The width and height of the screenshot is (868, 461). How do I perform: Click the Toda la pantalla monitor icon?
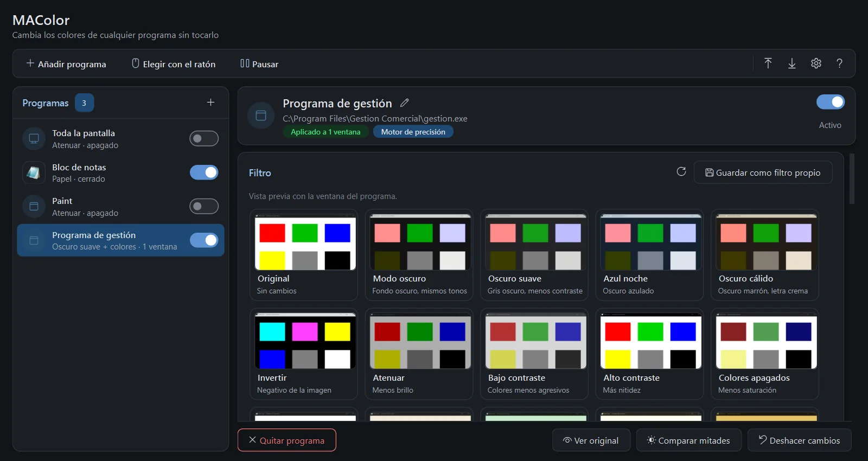pyautogui.click(x=34, y=138)
